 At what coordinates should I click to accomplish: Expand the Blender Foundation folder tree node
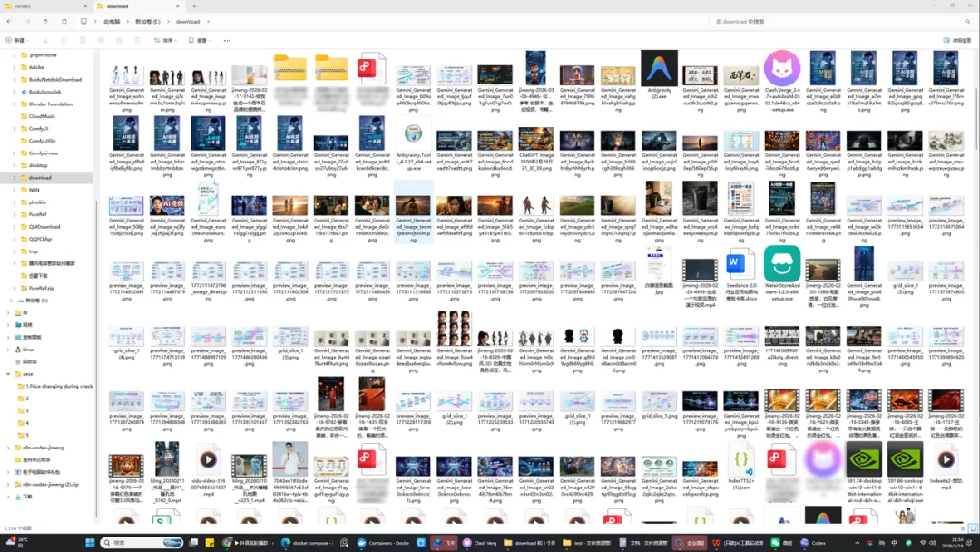[15, 103]
